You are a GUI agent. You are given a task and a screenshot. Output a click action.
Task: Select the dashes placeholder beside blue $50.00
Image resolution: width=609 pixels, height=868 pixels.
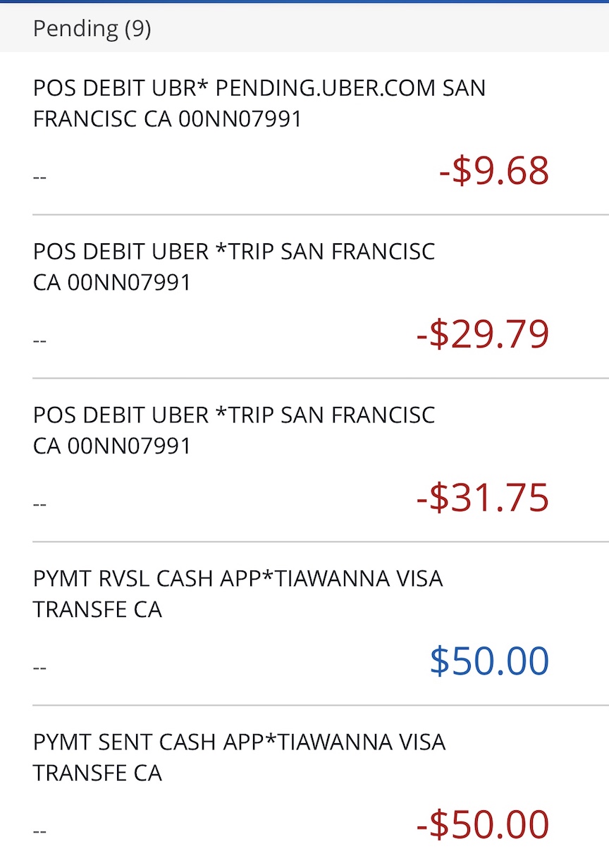click(39, 668)
